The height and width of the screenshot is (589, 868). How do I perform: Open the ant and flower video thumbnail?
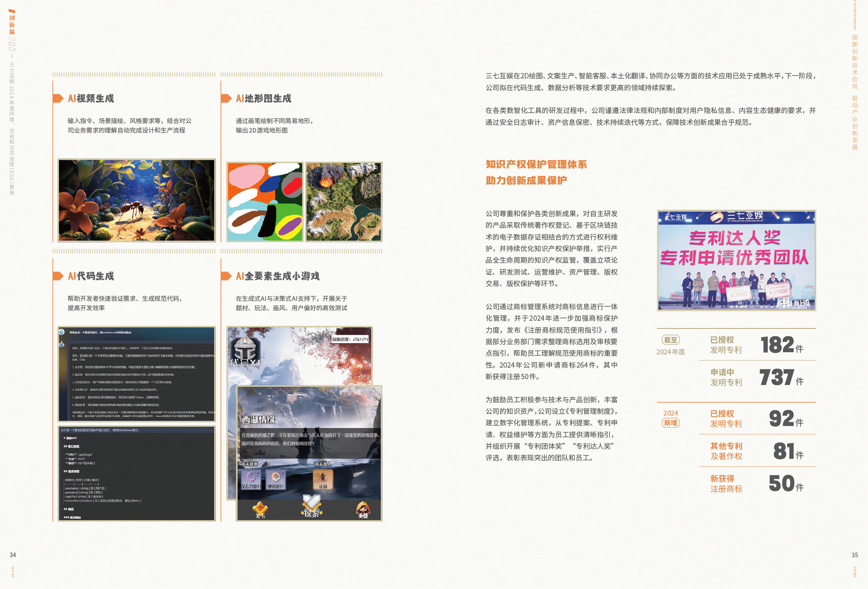[137, 200]
